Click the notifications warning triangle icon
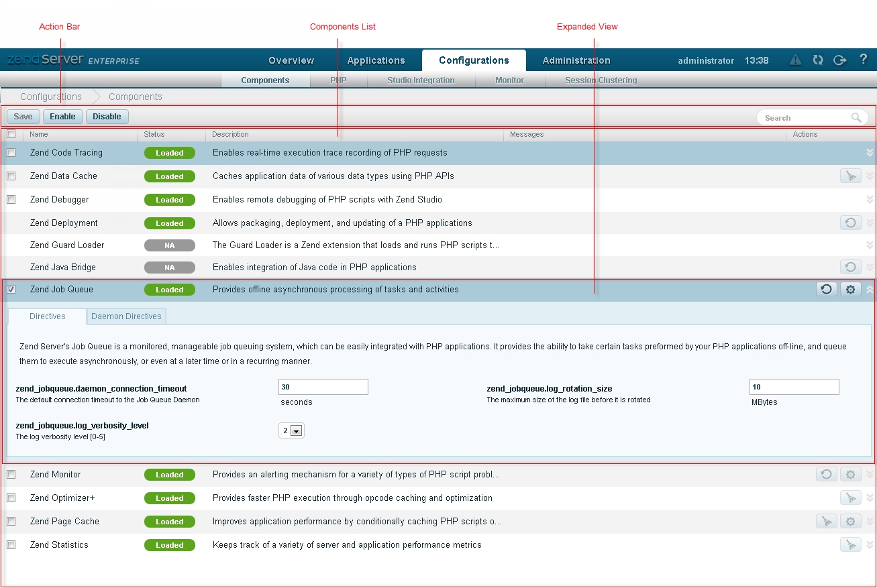This screenshot has height=588, width=877. coord(795,60)
